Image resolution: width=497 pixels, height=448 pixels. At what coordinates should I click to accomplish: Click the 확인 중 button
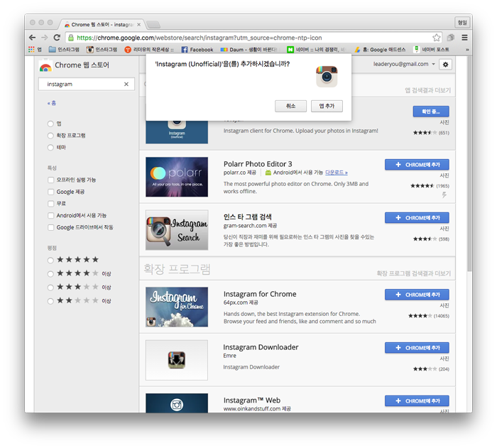click(431, 111)
